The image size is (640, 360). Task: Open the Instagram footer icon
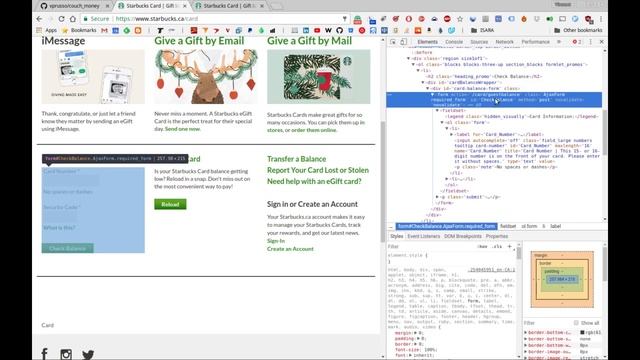point(66,354)
